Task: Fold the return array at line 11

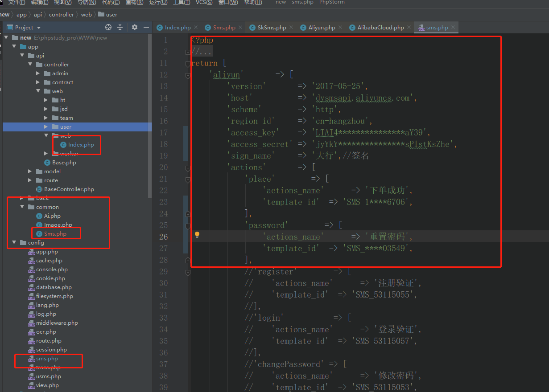Action: pos(188,64)
